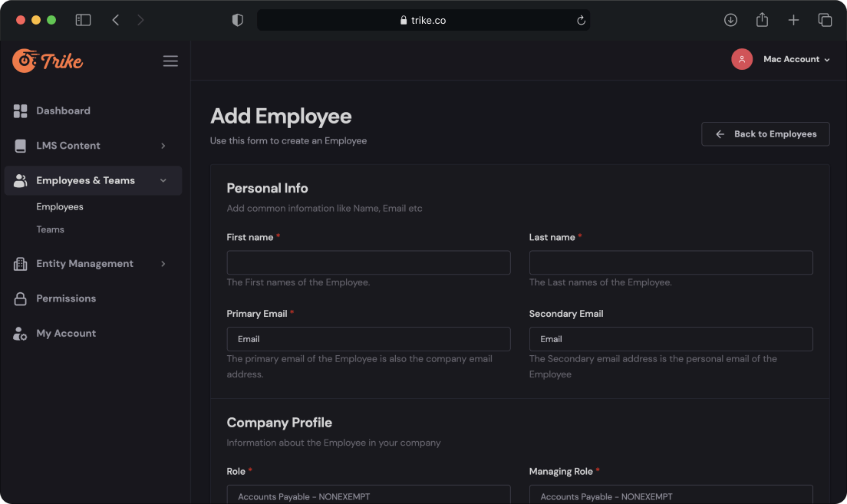Click the privacy shield icon
The width and height of the screenshot is (847, 504).
click(238, 21)
